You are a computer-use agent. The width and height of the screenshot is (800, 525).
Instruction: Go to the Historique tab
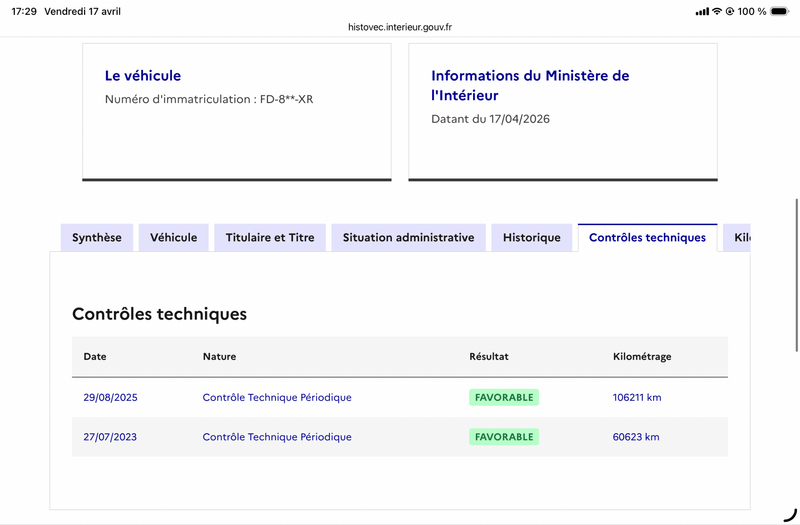[x=531, y=237]
